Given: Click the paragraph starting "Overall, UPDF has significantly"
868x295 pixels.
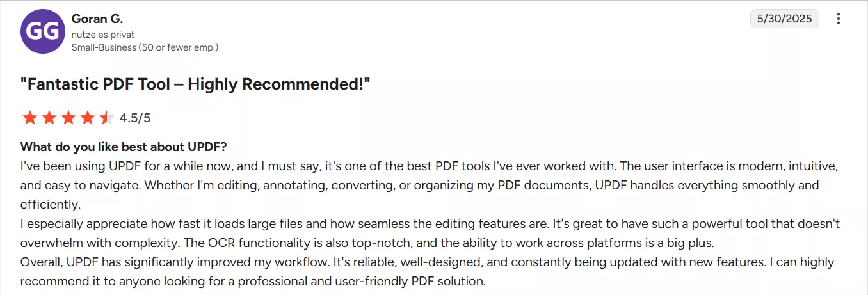Looking at the screenshot, I should 427,272.
